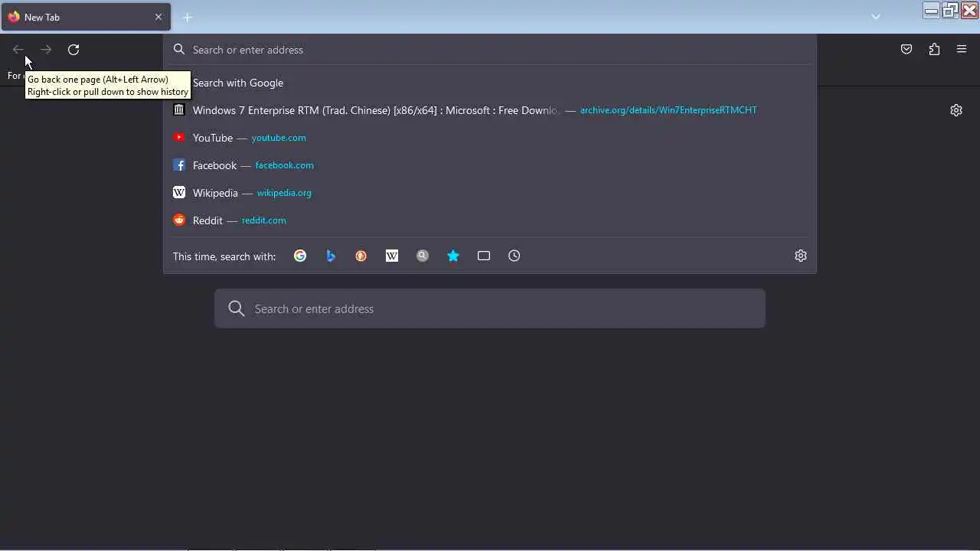
Task: Focus the address bar search field
Action: (490, 50)
